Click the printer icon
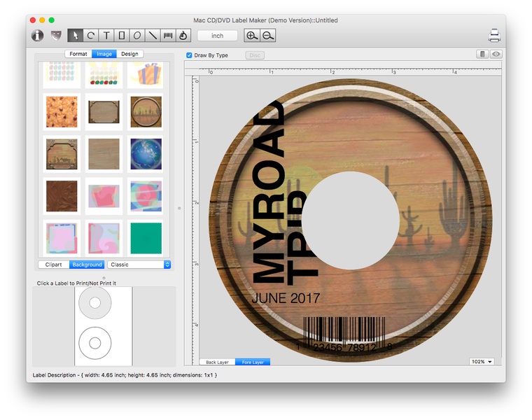532x420 pixels. tap(494, 35)
